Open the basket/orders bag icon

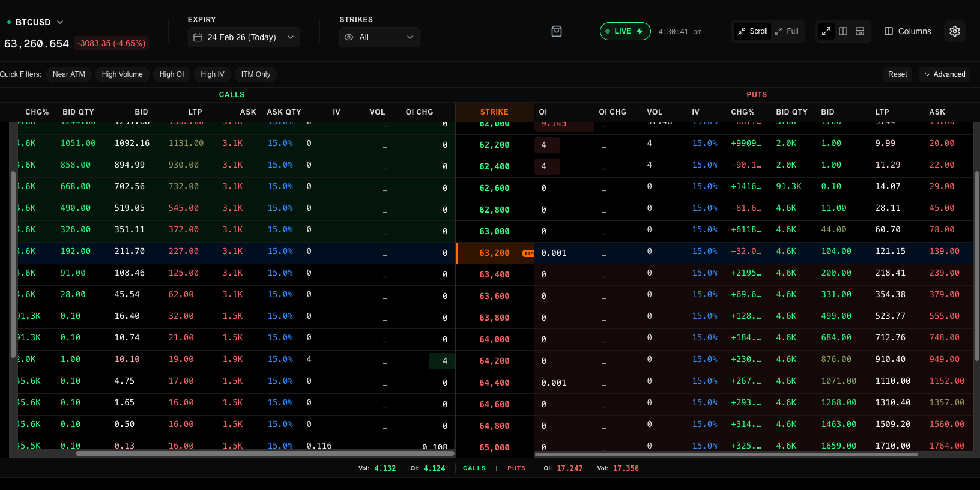tap(557, 31)
